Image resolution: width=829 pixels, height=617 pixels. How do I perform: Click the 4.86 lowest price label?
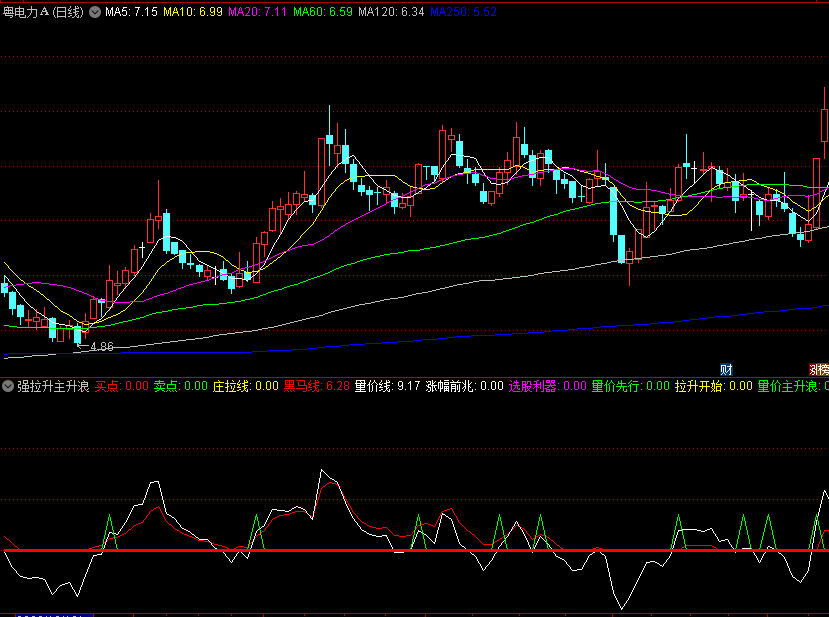click(x=102, y=347)
